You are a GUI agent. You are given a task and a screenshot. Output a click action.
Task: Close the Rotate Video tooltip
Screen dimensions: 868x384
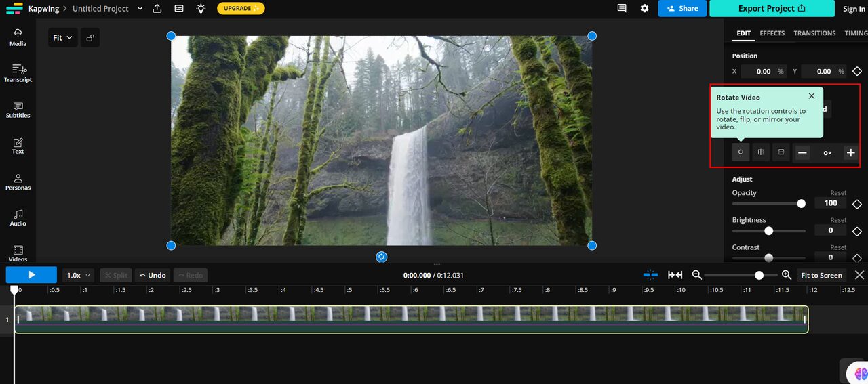point(812,96)
